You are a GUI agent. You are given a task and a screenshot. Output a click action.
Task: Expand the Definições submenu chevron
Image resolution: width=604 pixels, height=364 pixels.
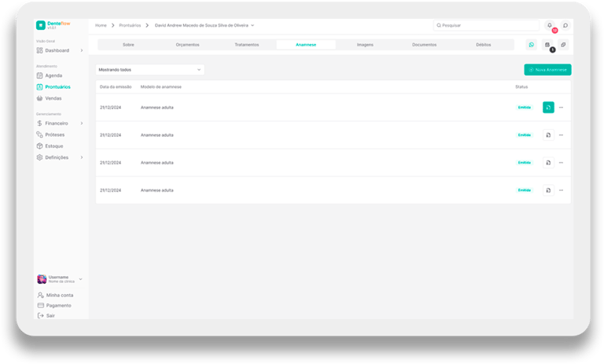[82, 157]
